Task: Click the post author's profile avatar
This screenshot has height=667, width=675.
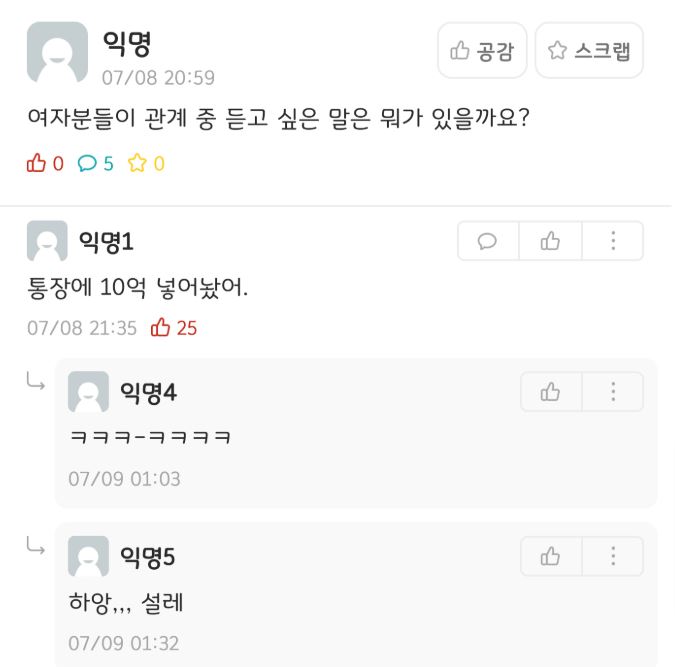Action: pyautogui.click(x=57, y=52)
